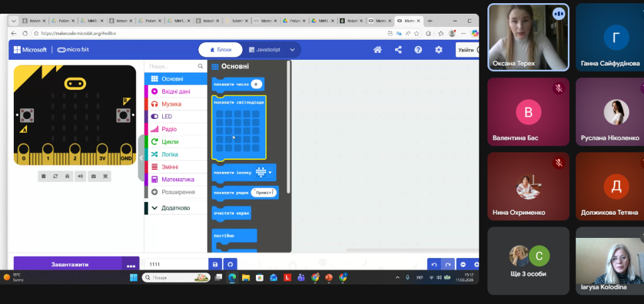Restart the micro:bit simulator

(55, 176)
